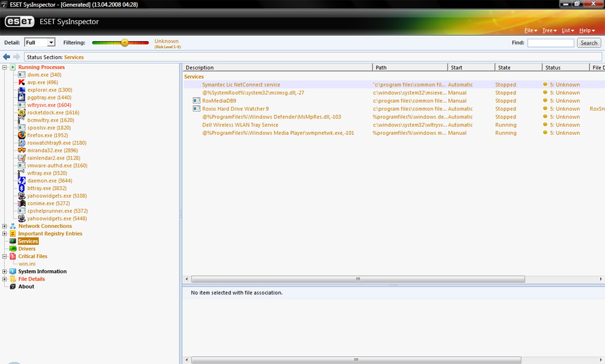Sort by the Description column header
The image size is (605, 364).
(x=278, y=68)
